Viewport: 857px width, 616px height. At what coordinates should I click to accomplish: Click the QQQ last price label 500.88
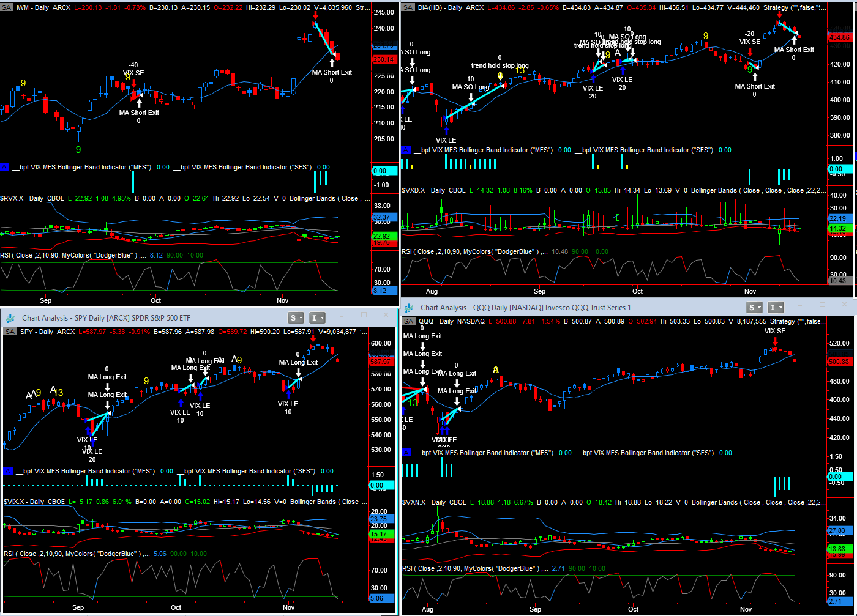(839, 362)
